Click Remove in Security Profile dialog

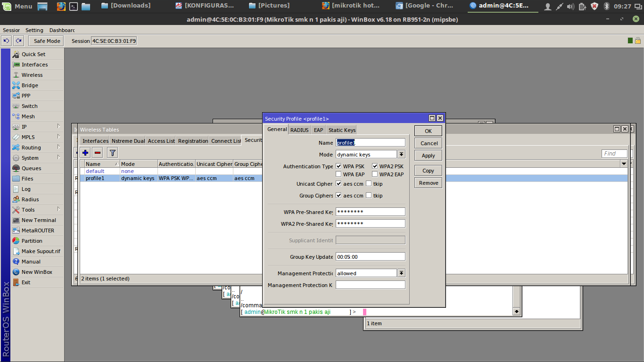coord(428,183)
